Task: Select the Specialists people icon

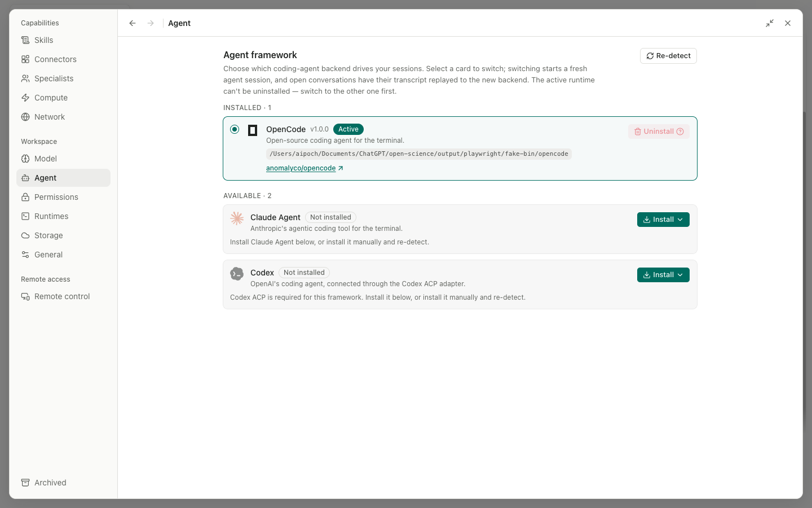Action: [25, 78]
